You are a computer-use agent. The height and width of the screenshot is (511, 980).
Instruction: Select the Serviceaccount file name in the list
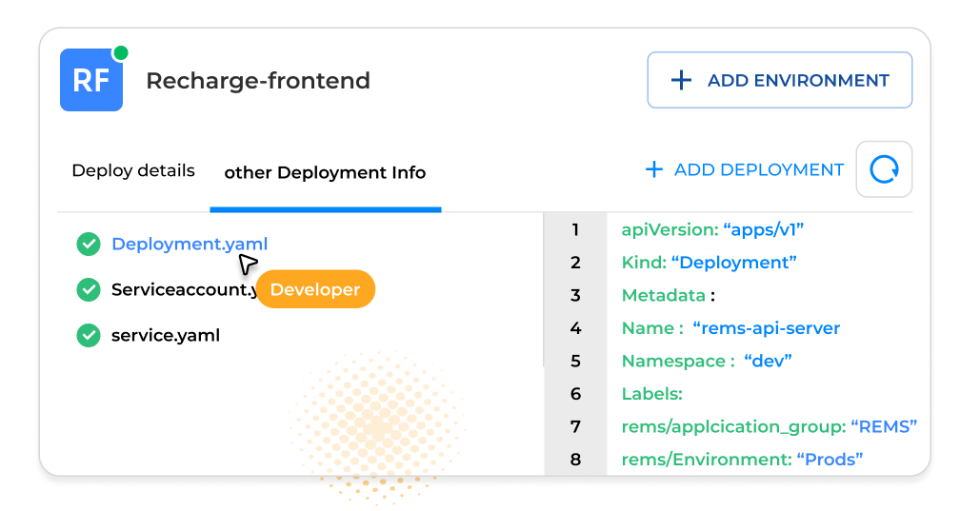[x=181, y=289]
